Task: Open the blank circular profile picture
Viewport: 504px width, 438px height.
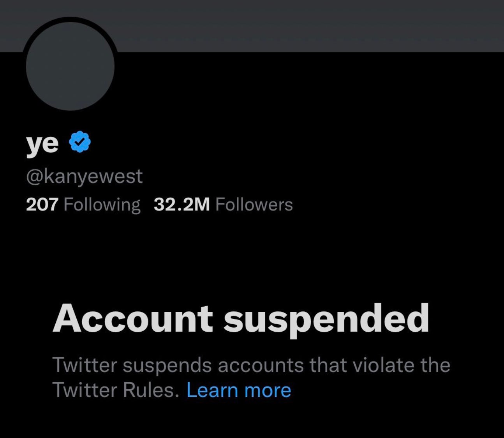Action: click(70, 66)
